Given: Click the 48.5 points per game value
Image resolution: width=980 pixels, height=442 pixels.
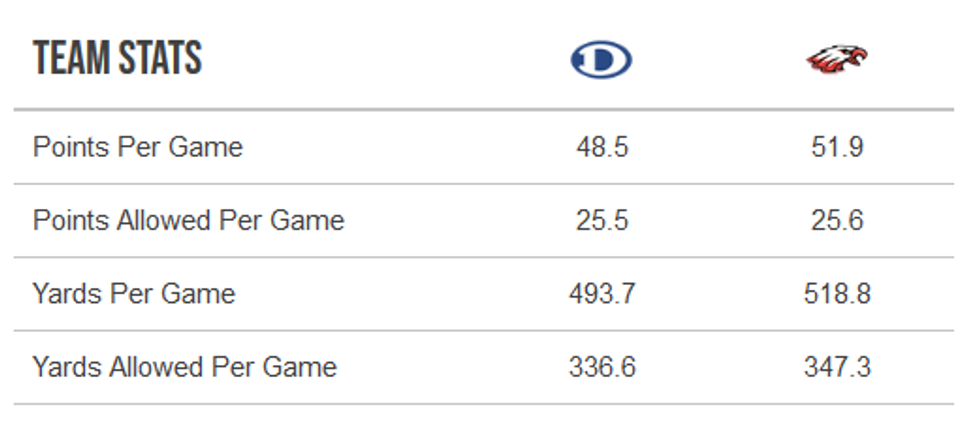Looking at the screenshot, I should (602, 147).
